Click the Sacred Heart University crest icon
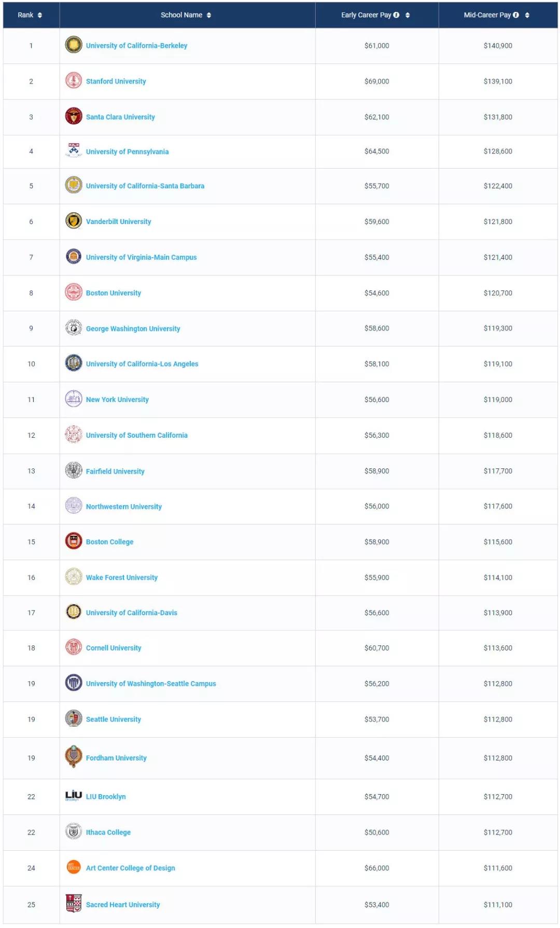The height and width of the screenshot is (928, 560). tap(74, 904)
